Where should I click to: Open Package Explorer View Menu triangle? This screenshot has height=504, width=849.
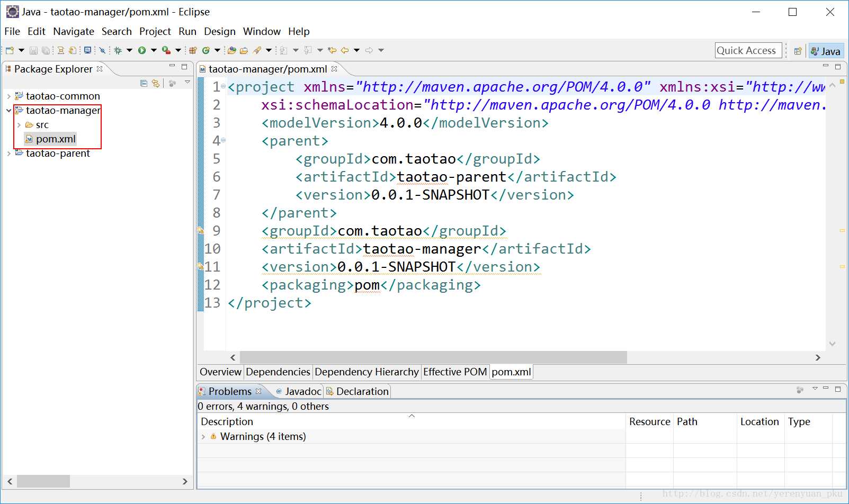(187, 82)
